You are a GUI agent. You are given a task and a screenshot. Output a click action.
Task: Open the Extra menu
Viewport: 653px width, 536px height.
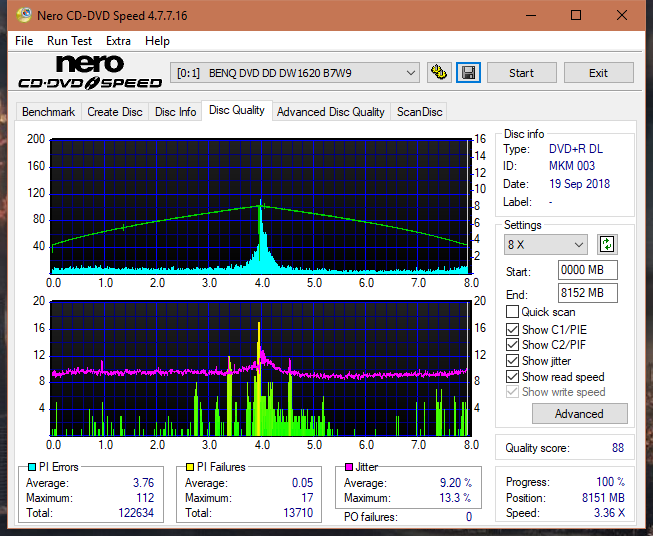[x=118, y=41]
